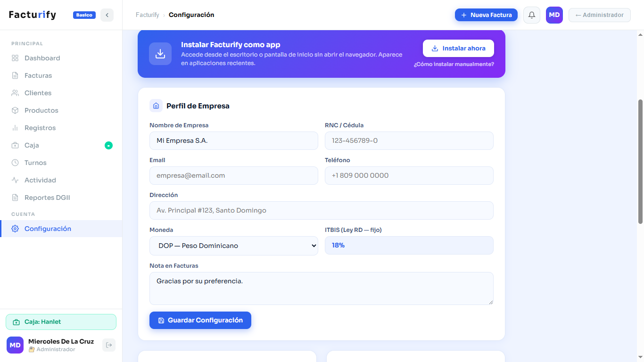The width and height of the screenshot is (644, 362).
Task: Click the Clientes people icon
Action: tap(15, 93)
